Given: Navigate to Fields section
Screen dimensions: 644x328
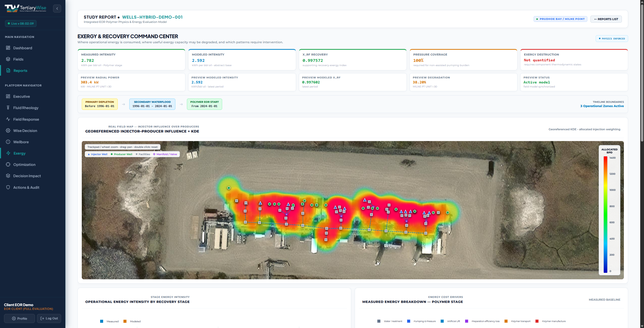Looking at the screenshot, I should click(33, 59).
